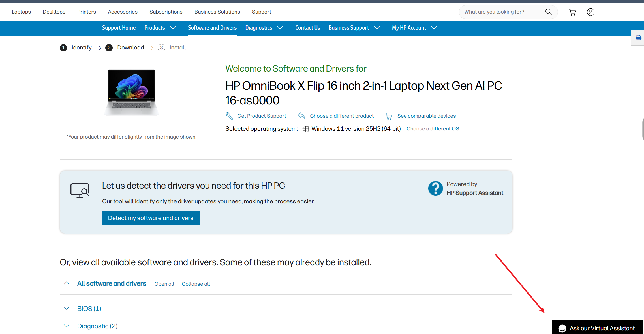
Task: Click the step 3 Install circle
Action: point(161,48)
